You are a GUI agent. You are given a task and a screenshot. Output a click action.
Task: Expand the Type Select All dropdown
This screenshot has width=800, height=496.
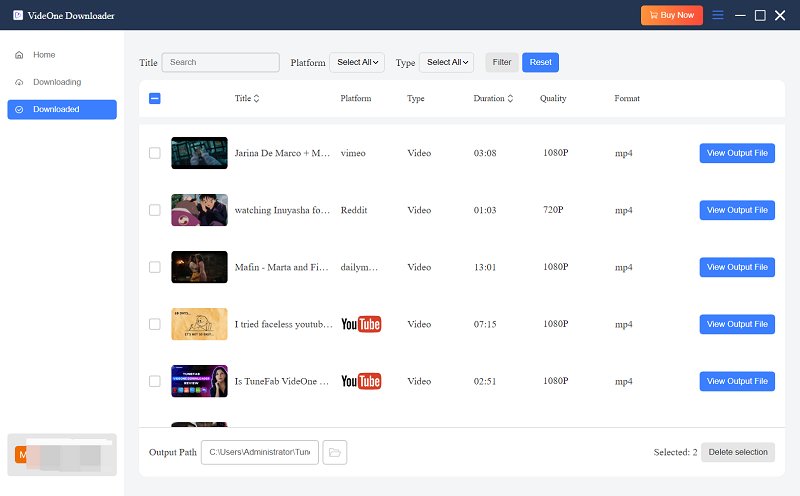tap(446, 62)
